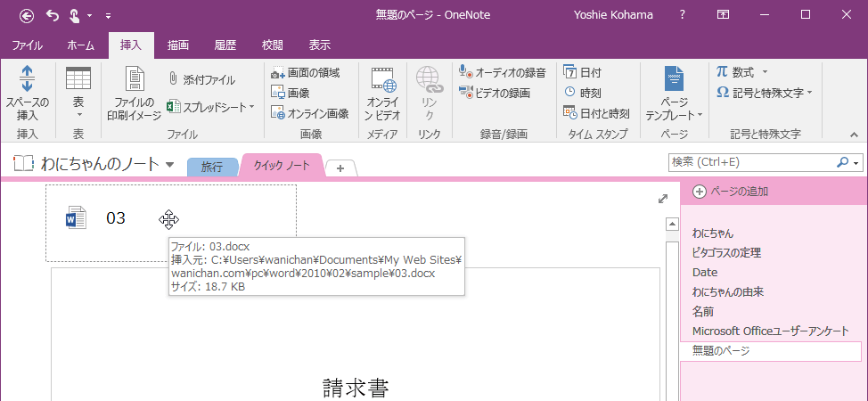Open the ピタゴラスの定理 page
The height and width of the screenshot is (401, 868).
[x=726, y=253]
